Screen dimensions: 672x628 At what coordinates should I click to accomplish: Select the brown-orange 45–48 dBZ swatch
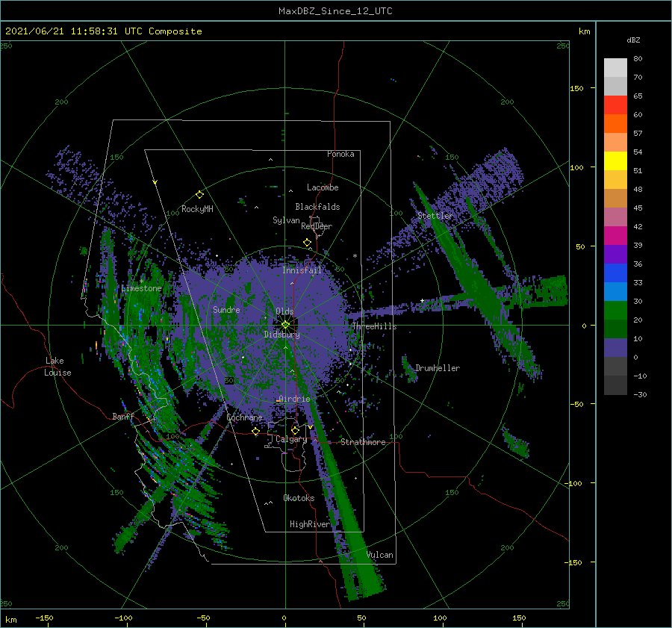point(615,198)
